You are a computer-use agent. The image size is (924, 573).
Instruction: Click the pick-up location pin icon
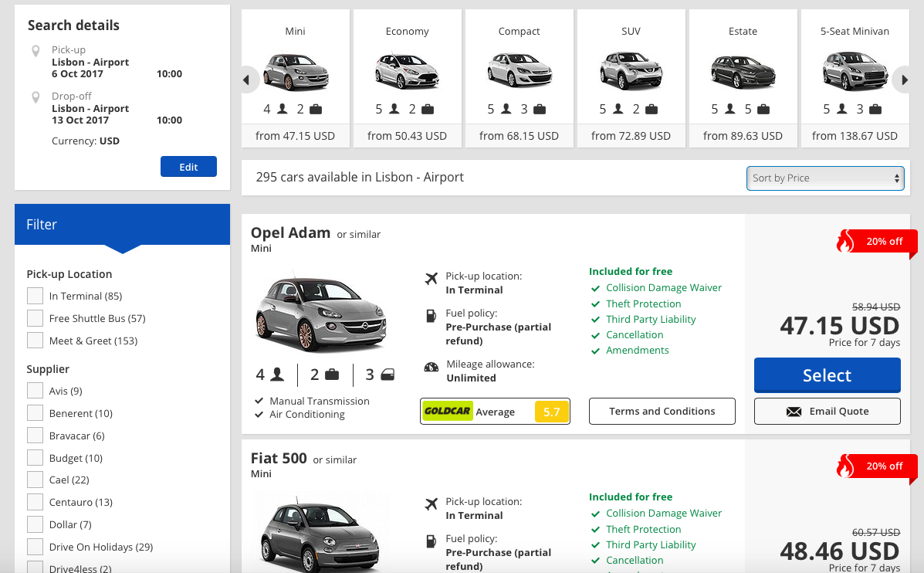click(36, 51)
